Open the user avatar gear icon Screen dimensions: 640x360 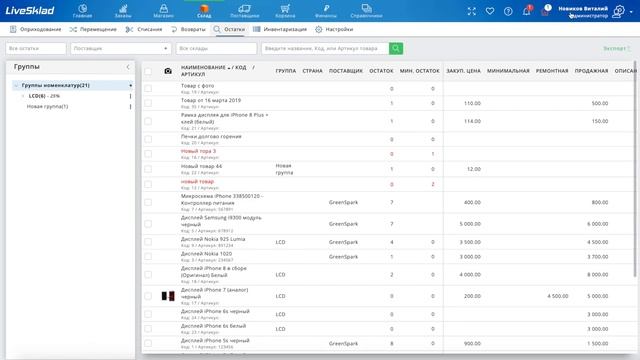619,11
